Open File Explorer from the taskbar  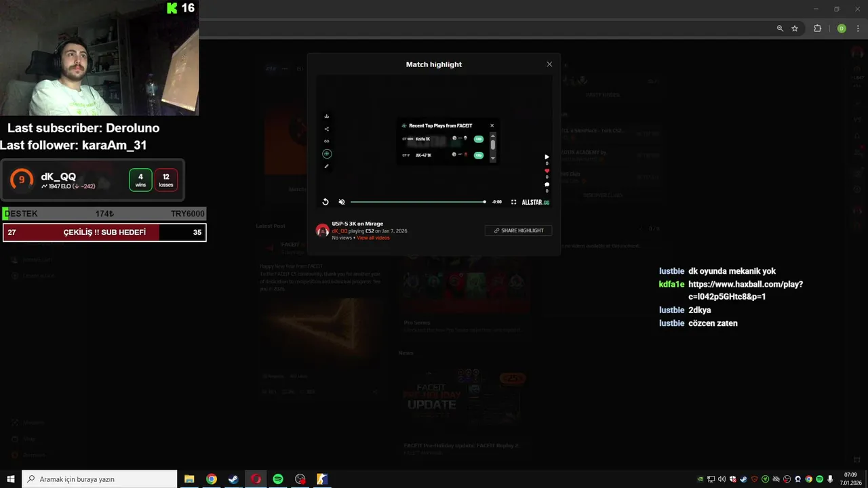click(x=189, y=479)
